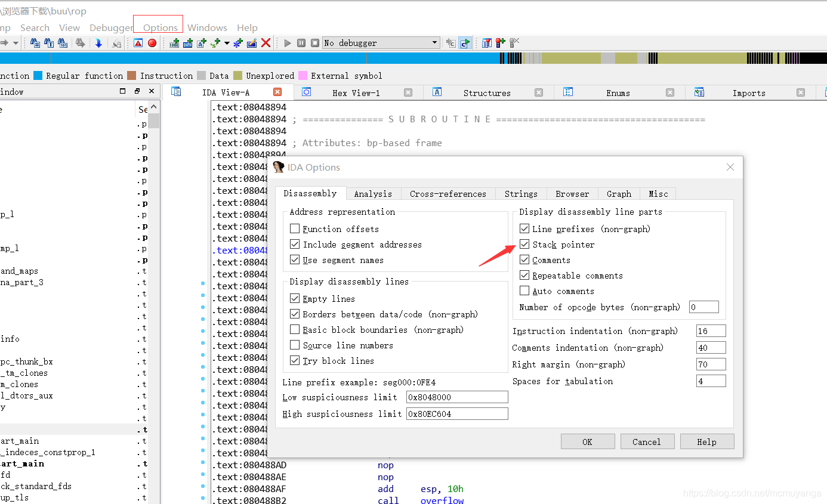The image size is (827, 504).
Task: Switch to the Strings tab
Action: tap(521, 193)
